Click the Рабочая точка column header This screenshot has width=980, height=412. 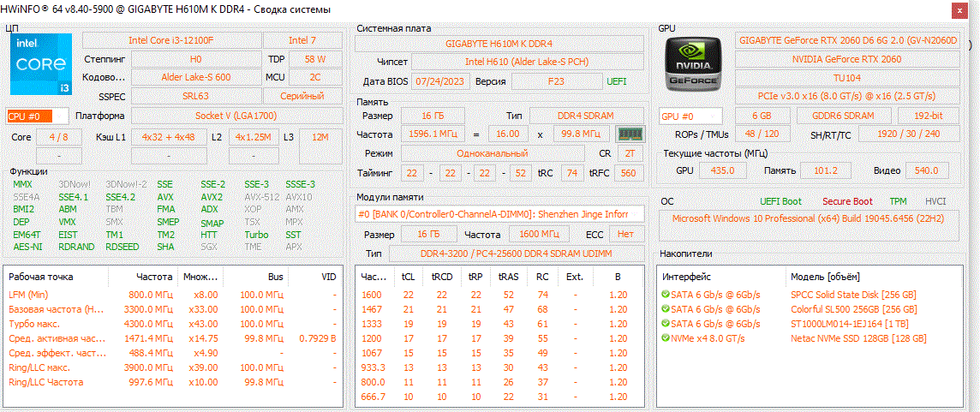[x=57, y=277]
